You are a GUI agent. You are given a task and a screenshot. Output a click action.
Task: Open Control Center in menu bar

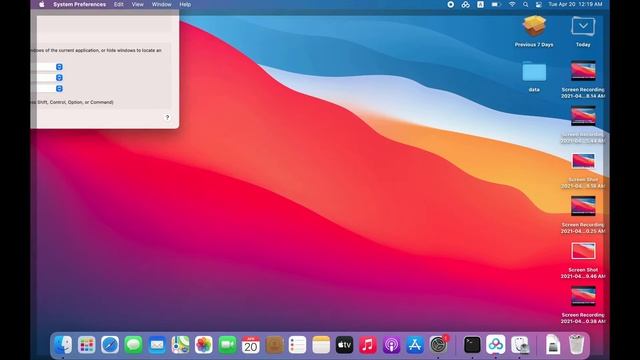539,4
